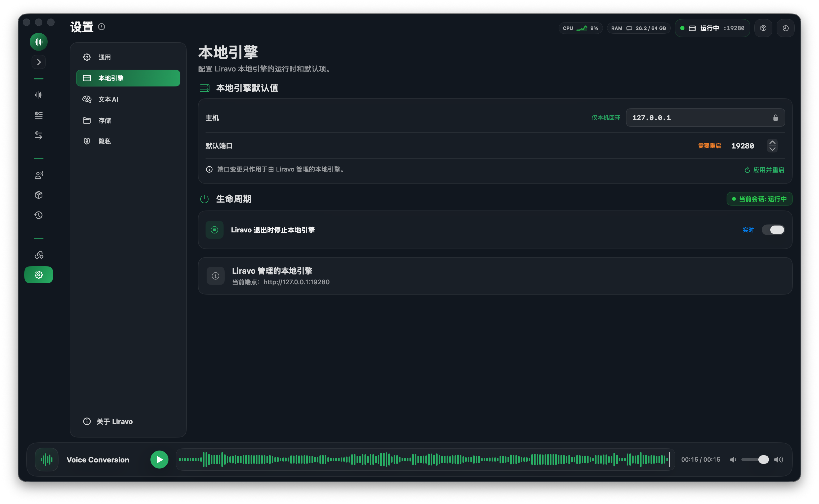Screen dimensions: 819x504
Task: Click the 19280 port value field
Action: pos(743,146)
